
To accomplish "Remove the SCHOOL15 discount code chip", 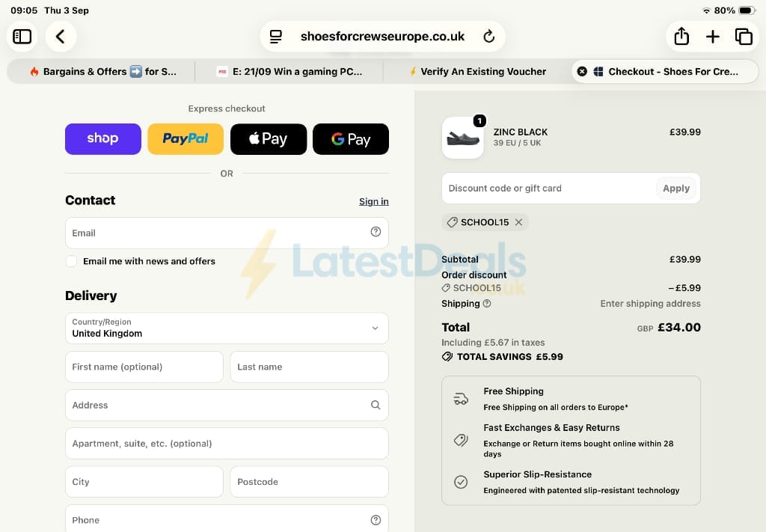I will (x=519, y=222).
